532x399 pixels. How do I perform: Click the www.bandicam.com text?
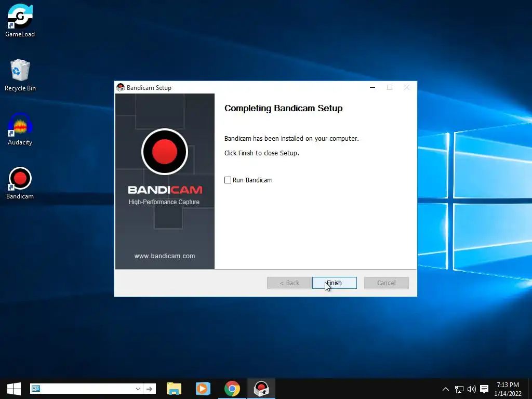pos(165,256)
